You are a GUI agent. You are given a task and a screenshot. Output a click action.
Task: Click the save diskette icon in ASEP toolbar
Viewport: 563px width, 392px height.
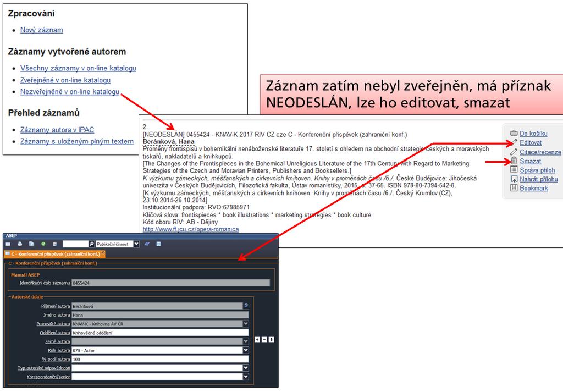159,244
